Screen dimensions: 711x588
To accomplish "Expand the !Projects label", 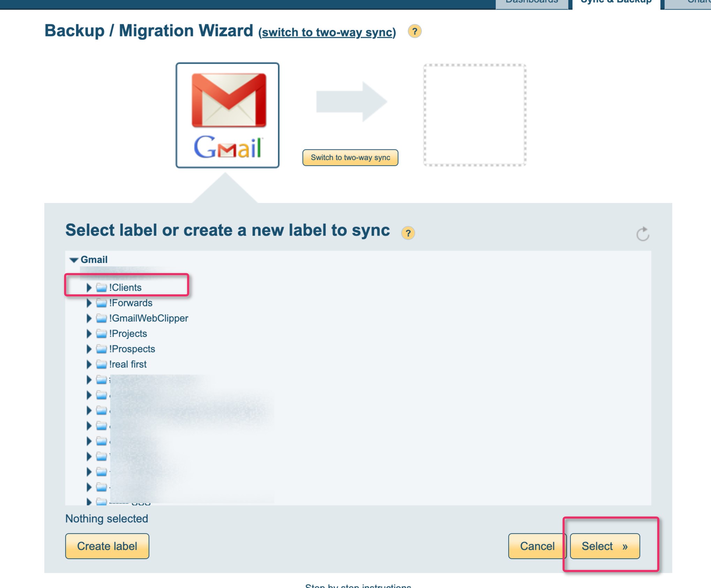I will tap(89, 333).
